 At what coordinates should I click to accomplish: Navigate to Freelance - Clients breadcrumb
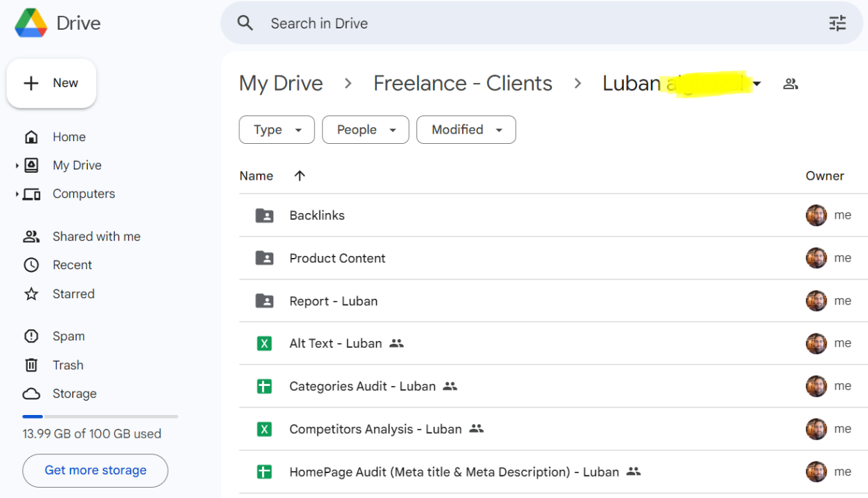[x=463, y=84]
